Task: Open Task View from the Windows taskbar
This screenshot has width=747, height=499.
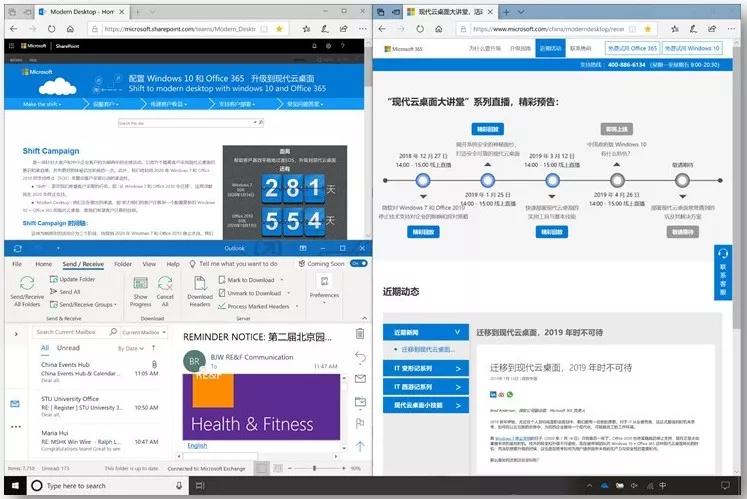Action: [x=178, y=486]
